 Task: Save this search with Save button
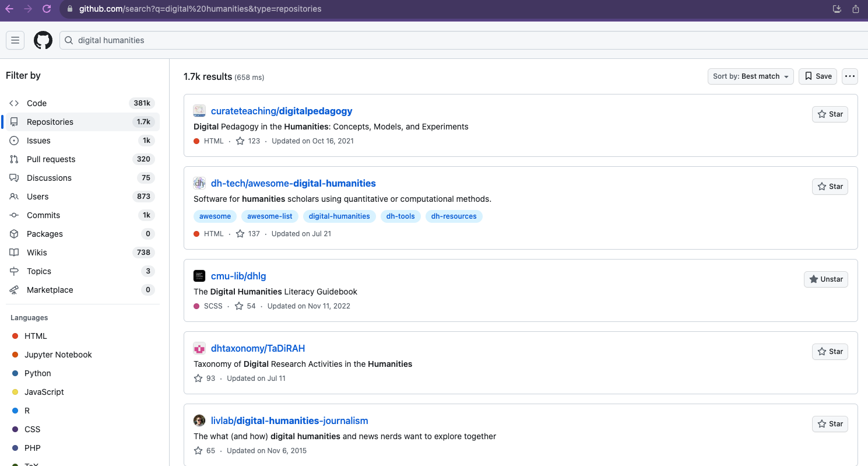(x=818, y=76)
